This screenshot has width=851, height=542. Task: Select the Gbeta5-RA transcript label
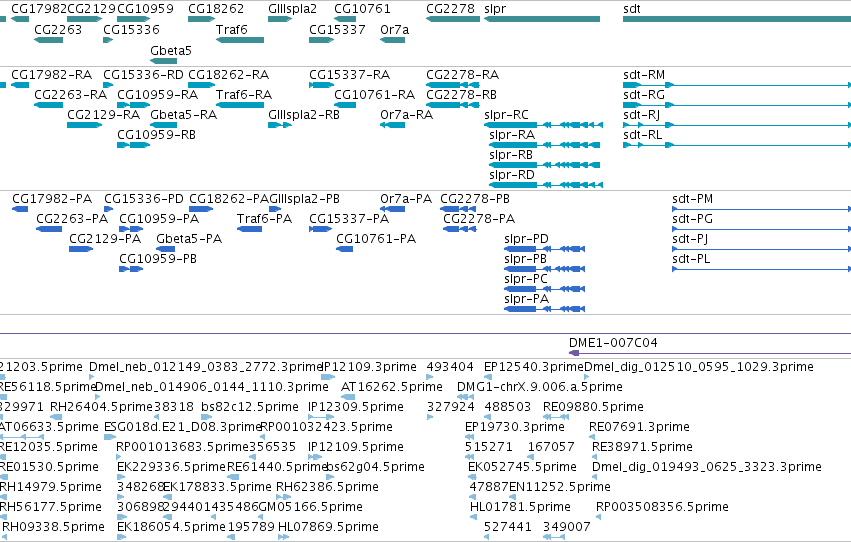183,114
